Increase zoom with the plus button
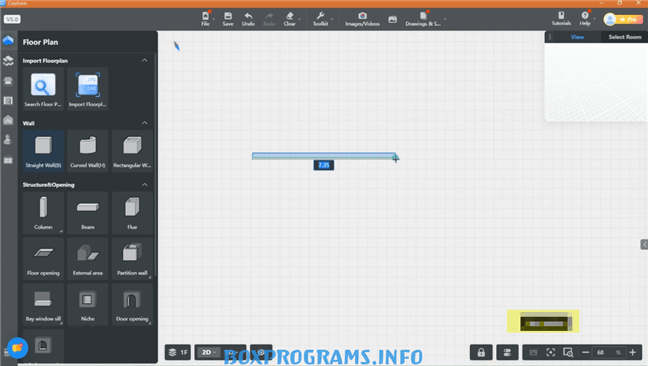 632,352
